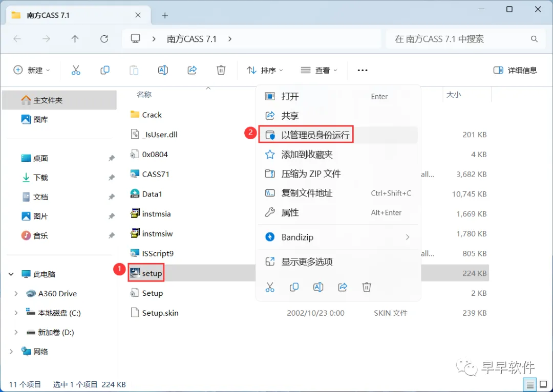
Task: Unpin Desktop (桌面) pin icon
Action: tap(112, 158)
